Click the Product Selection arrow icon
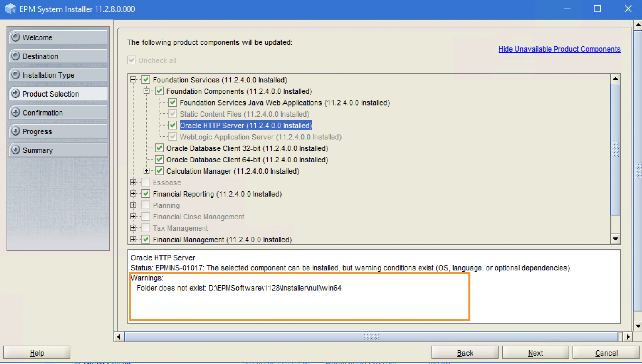The width and height of the screenshot is (642, 364). [x=16, y=93]
